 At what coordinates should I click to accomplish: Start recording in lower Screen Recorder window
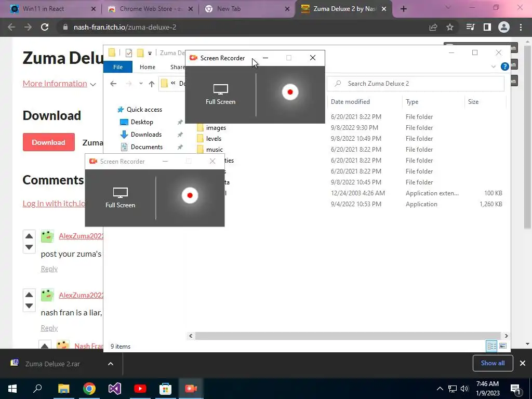coord(190,195)
